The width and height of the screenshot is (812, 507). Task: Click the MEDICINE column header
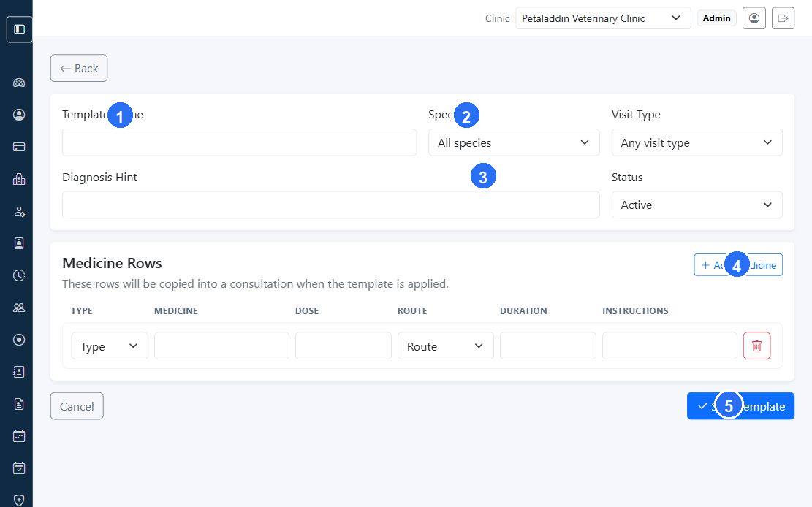pos(176,310)
